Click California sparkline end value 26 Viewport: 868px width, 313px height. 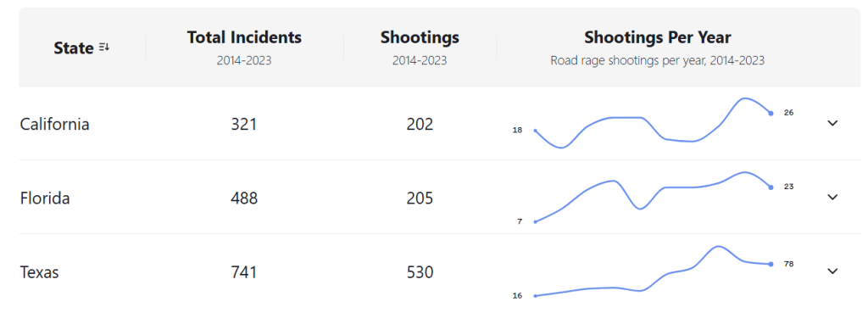pyautogui.click(x=789, y=113)
